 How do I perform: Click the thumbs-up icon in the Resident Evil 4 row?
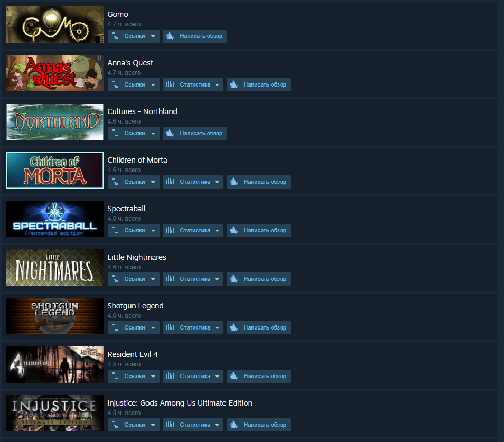pyautogui.click(x=234, y=376)
